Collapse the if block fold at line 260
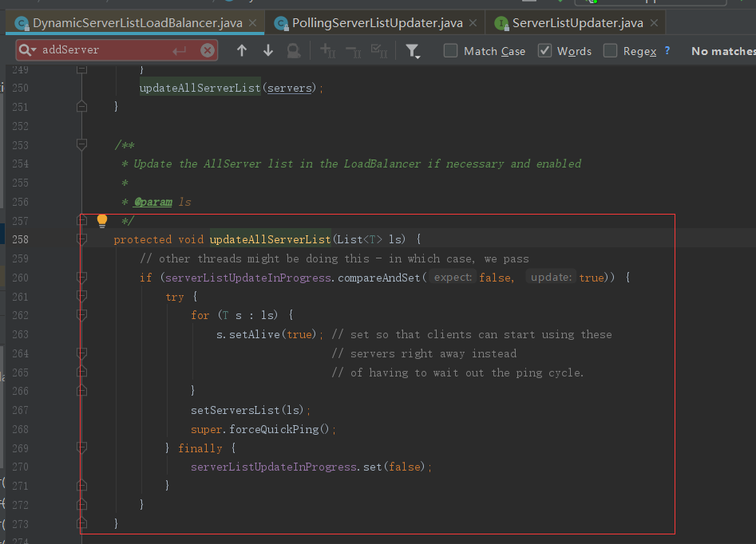The image size is (756, 544). click(x=82, y=277)
